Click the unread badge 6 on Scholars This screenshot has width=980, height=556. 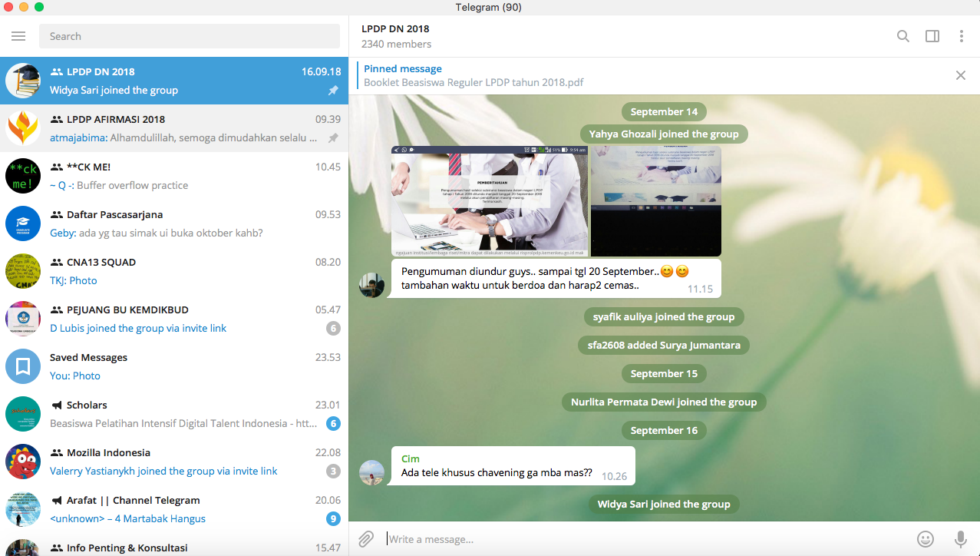pos(333,424)
